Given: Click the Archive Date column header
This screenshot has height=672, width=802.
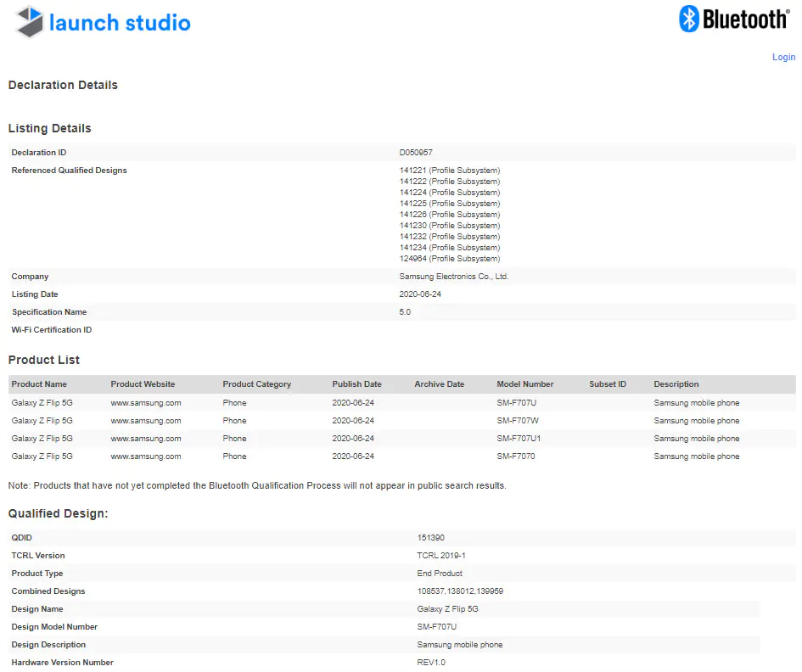Looking at the screenshot, I should [x=440, y=384].
